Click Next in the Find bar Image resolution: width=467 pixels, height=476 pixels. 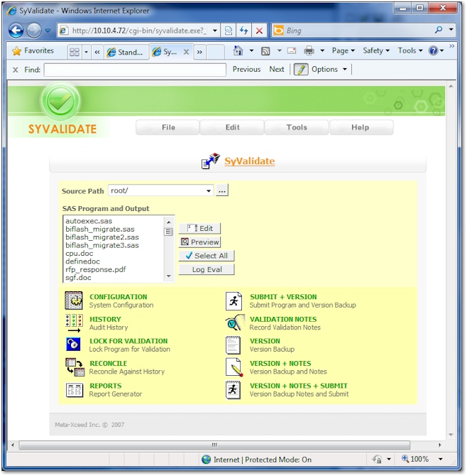pos(277,69)
